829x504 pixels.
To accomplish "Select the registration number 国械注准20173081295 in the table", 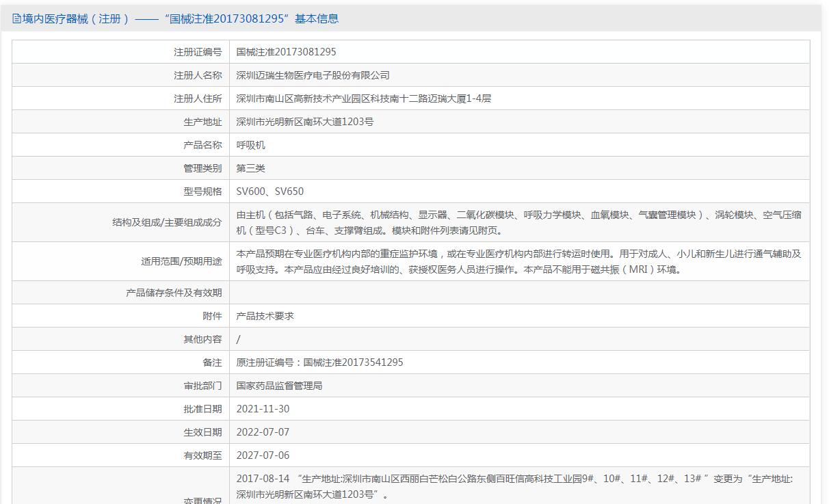I will pyautogui.click(x=286, y=52).
